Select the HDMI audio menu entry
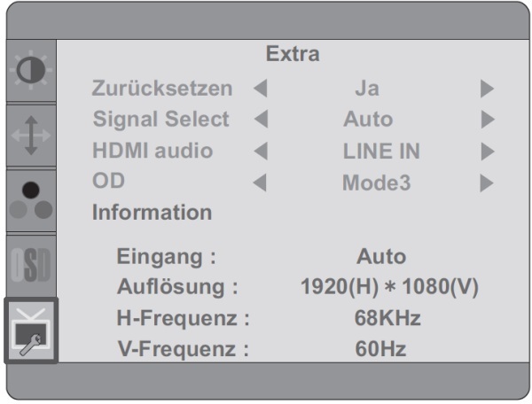Viewport: 532px width, 404px height. point(153,151)
